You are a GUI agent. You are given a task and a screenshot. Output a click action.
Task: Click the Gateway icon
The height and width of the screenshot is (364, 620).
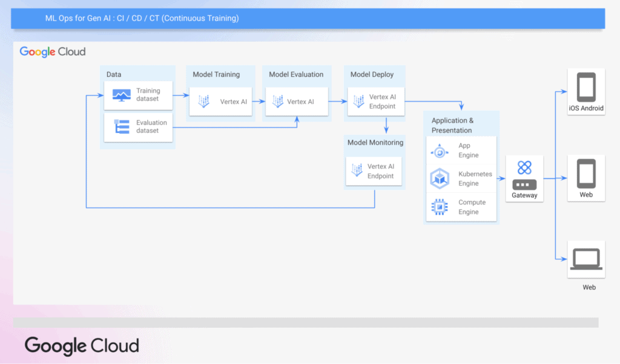tap(524, 175)
